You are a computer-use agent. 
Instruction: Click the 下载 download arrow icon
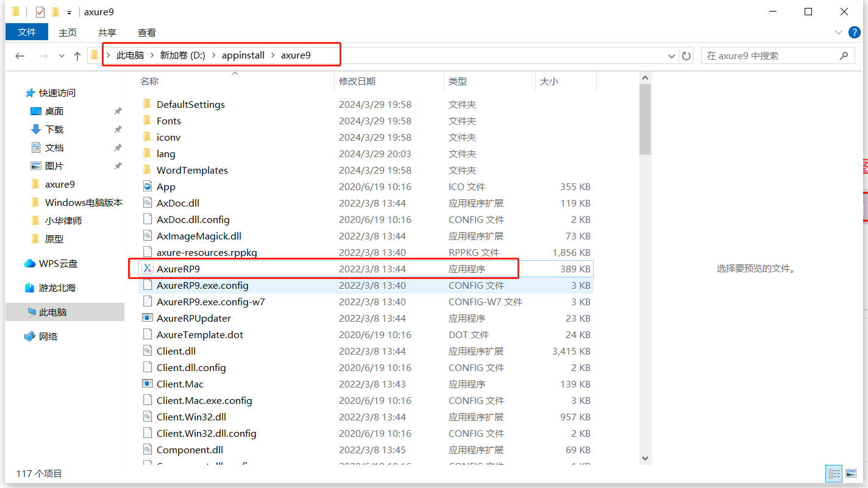click(35, 129)
